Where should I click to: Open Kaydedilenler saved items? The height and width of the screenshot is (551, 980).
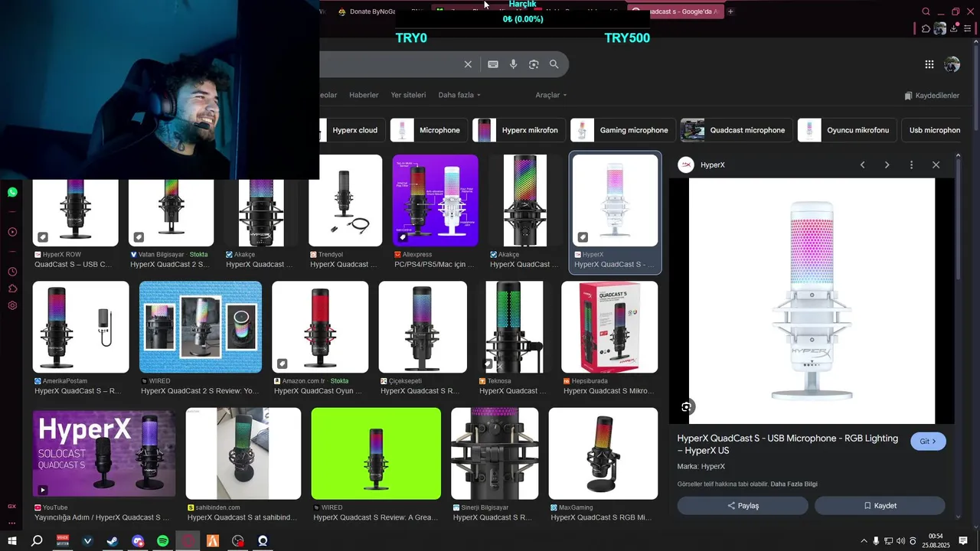(x=932, y=96)
